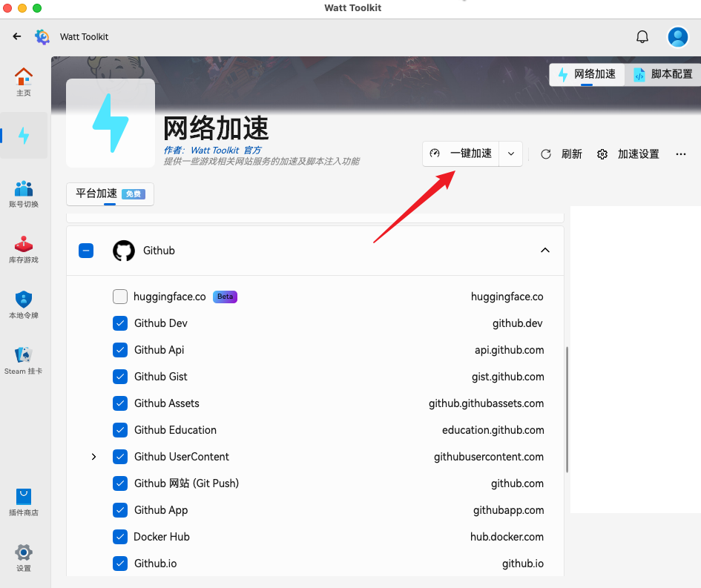Click the 刷新 refresh button

[562, 153]
